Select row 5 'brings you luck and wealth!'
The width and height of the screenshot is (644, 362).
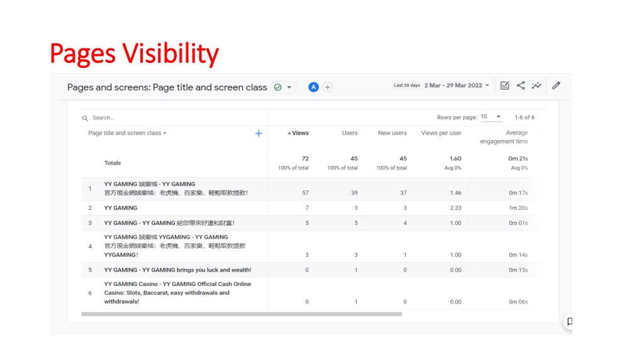[177, 270]
